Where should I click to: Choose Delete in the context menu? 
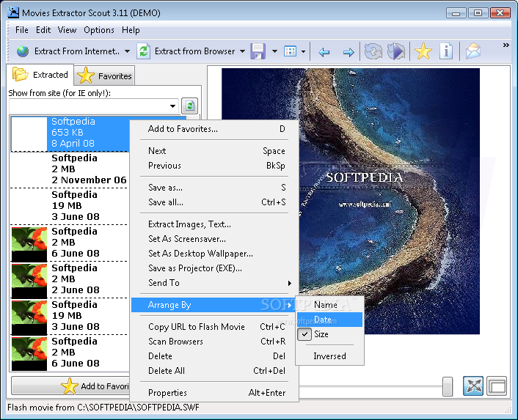(215, 356)
